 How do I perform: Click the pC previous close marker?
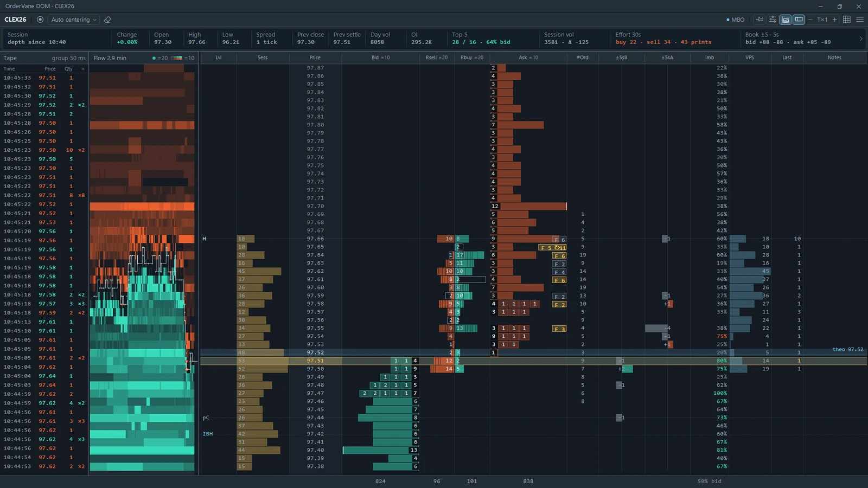pos(206,418)
